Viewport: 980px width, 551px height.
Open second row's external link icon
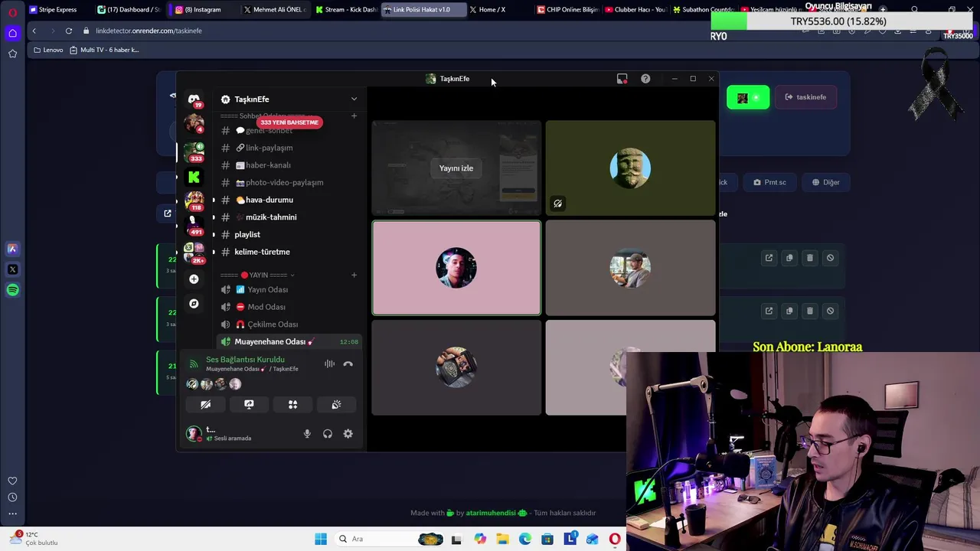pos(769,311)
